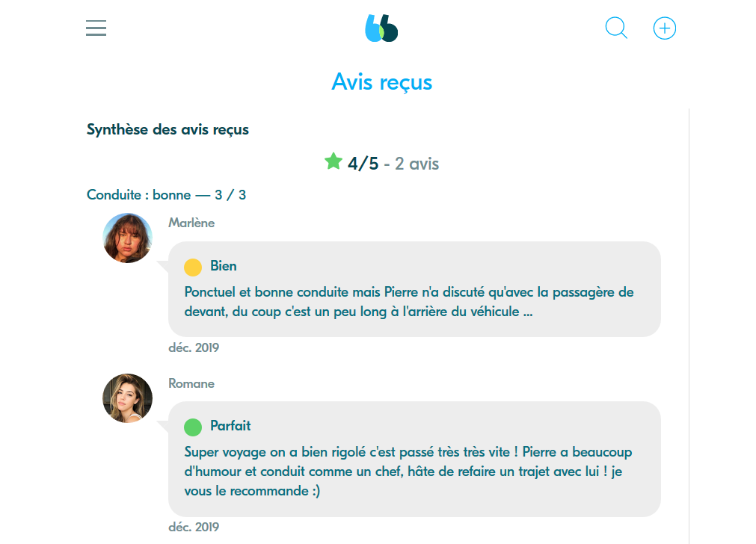Image resolution: width=756 pixels, height=544 pixels.
Task: Click the Synthèse des avis reçus heading
Action: pos(168,129)
